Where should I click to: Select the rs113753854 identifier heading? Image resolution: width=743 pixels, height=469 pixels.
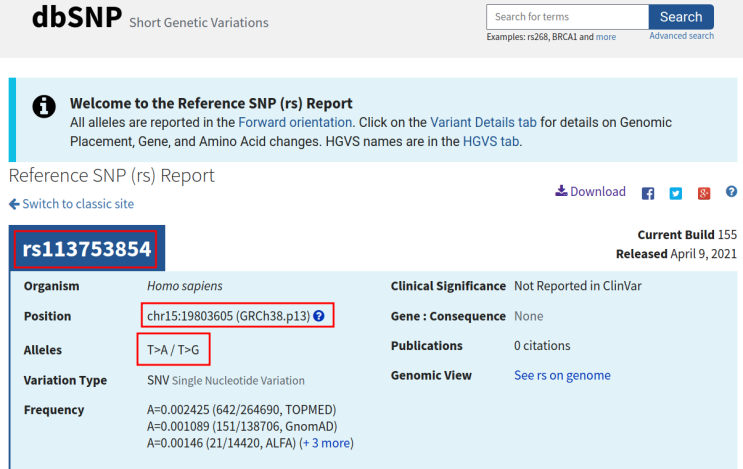(87, 250)
